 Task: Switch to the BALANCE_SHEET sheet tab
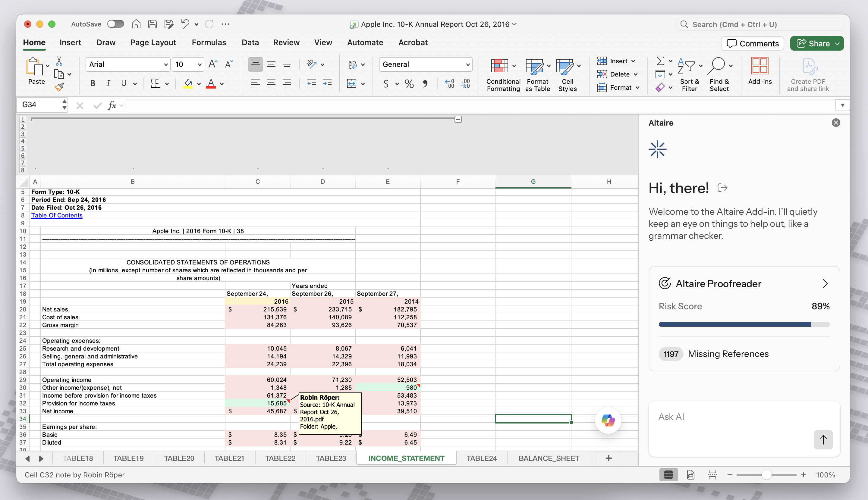[549, 458]
